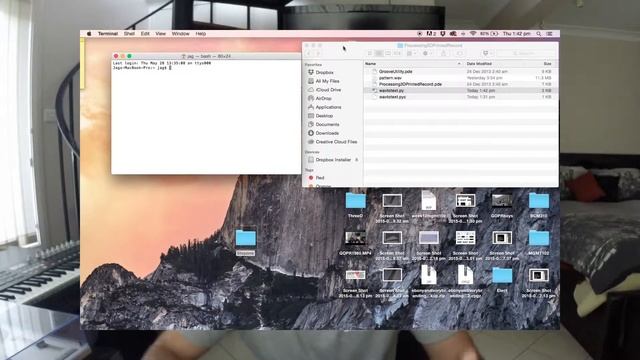This screenshot has width=640, height=360.
Task: Switch Finder to column view
Action: (388, 53)
